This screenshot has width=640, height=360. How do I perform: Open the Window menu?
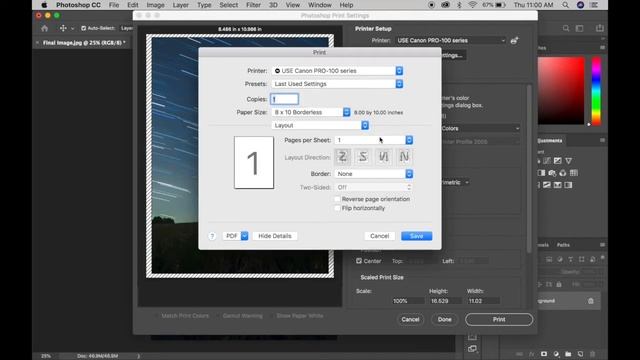click(320, 5)
